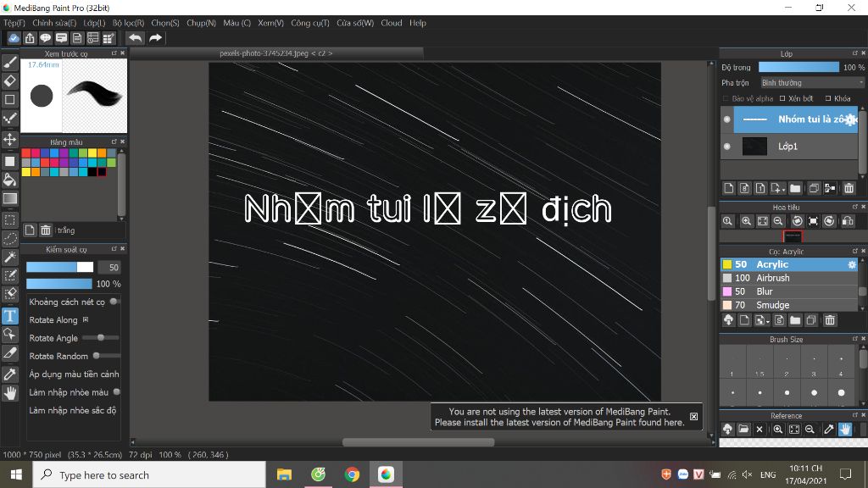Open the Acrylic brush settings gear
Viewport: 868px width, 488px height.
coord(852,264)
